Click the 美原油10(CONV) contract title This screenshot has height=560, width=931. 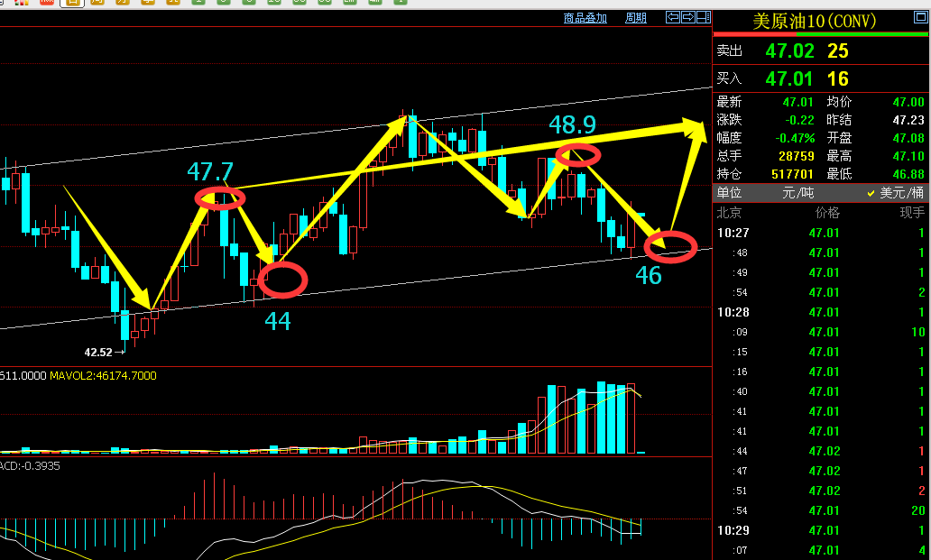point(814,22)
